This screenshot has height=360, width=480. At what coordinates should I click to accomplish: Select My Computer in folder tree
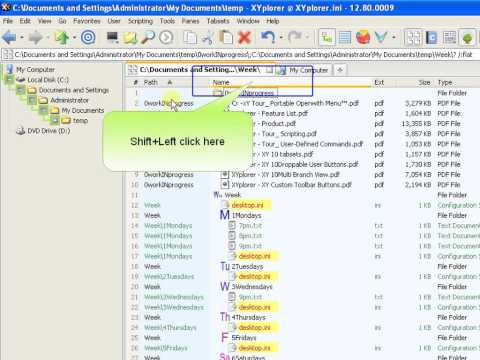[35, 70]
